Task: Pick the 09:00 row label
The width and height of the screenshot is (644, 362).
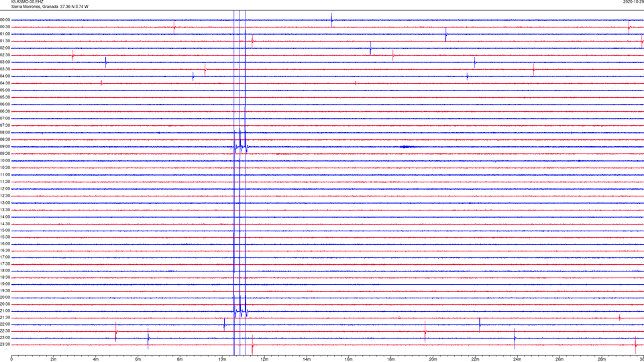Action: click(5, 147)
